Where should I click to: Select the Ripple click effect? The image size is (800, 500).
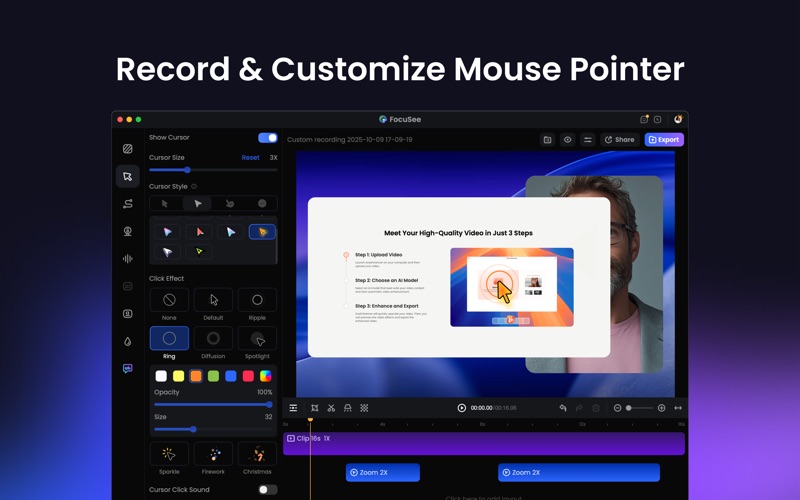pyautogui.click(x=257, y=300)
